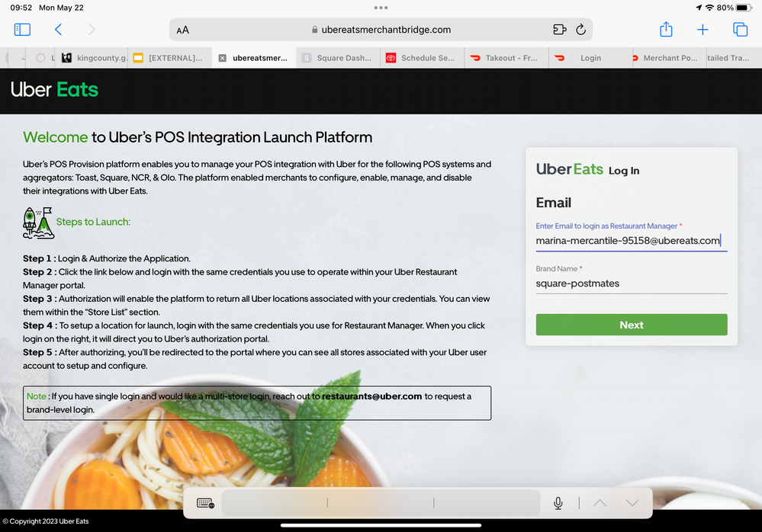Screen dimensions: 762x532
Task: Show keyboard using keyboard bar icon
Action: pos(205,503)
